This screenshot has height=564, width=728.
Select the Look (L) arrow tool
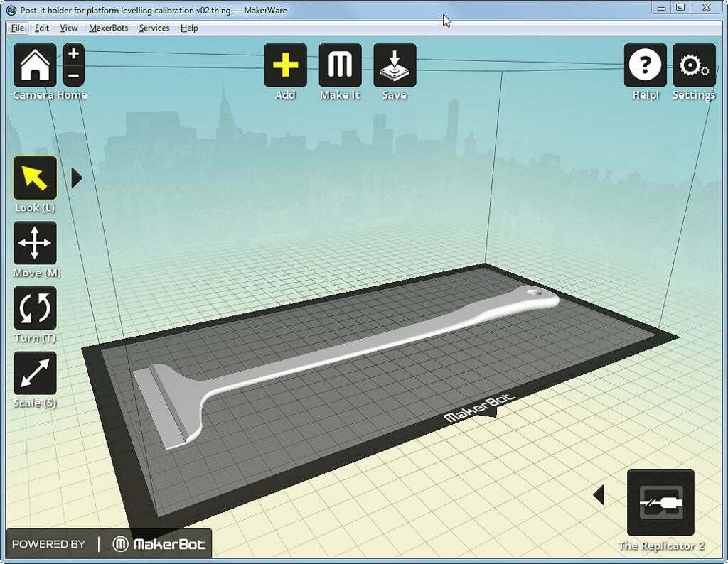[x=36, y=178]
